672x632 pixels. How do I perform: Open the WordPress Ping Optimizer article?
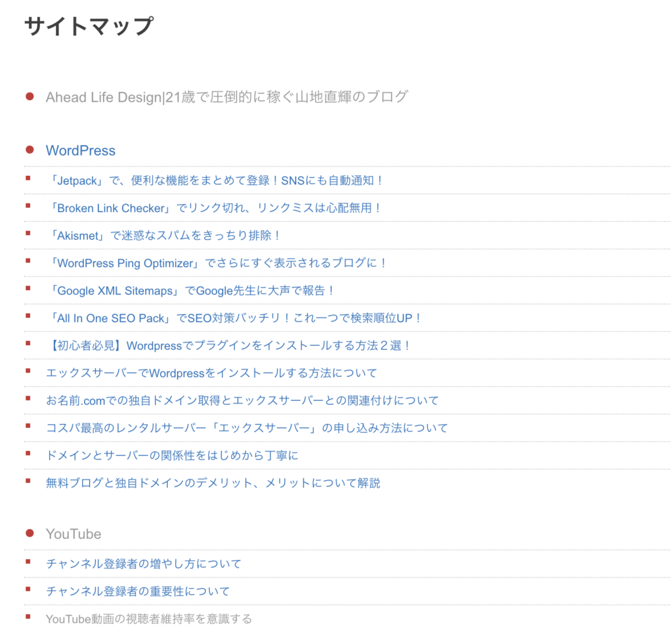[217, 263]
